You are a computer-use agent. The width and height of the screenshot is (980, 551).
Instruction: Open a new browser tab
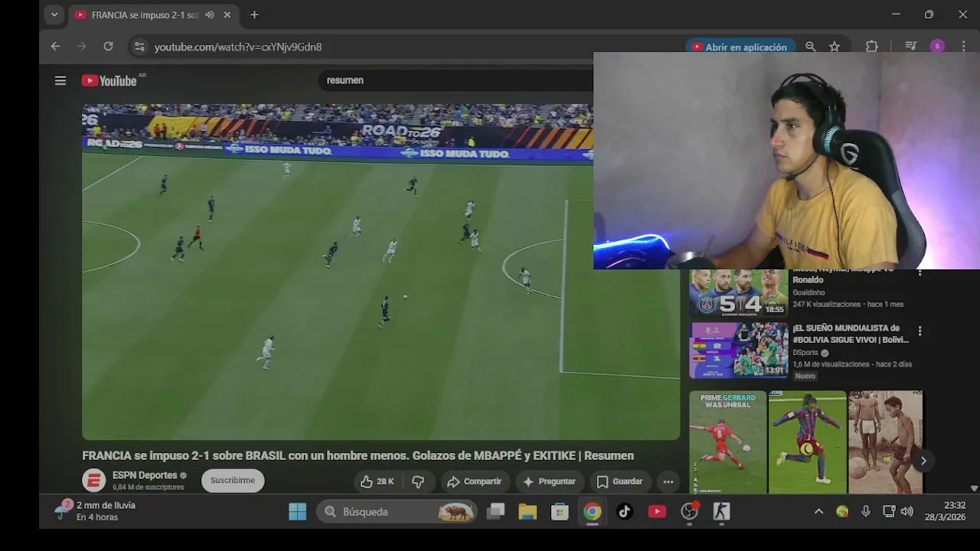[x=254, y=15]
